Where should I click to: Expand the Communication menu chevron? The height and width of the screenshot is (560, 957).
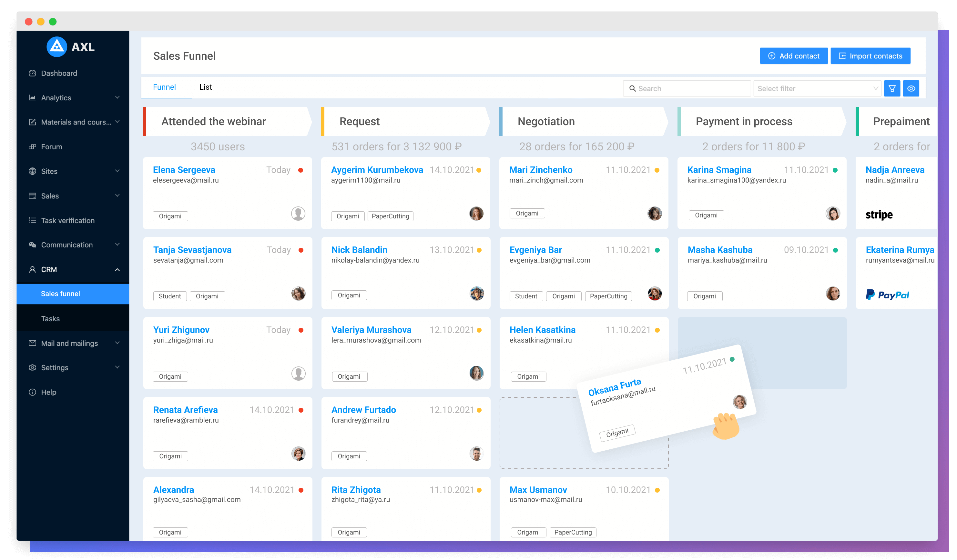pos(117,245)
